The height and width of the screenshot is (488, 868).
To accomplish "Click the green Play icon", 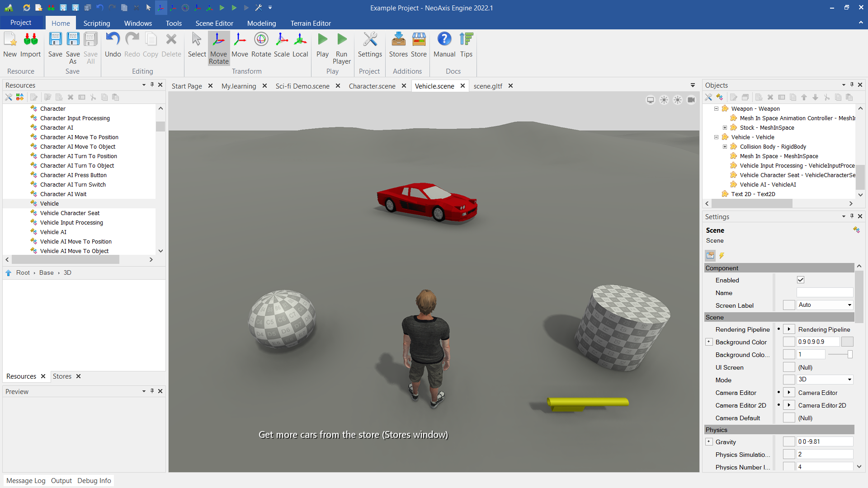I will 322,40.
